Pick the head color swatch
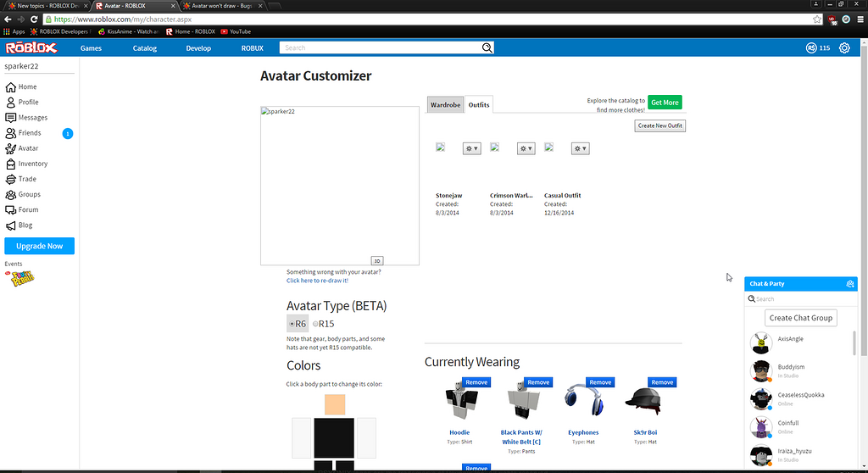Image resolution: width=868 pixels, height=473 pixels. 335,405
